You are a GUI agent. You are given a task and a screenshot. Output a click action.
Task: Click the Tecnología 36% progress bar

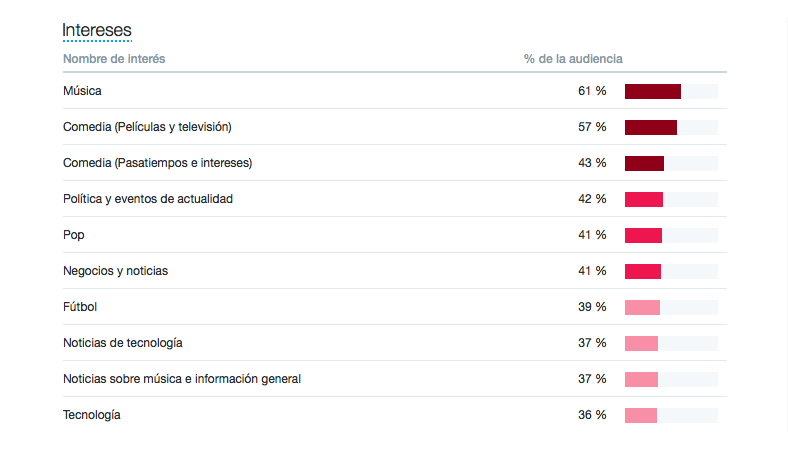pos(641,416)
